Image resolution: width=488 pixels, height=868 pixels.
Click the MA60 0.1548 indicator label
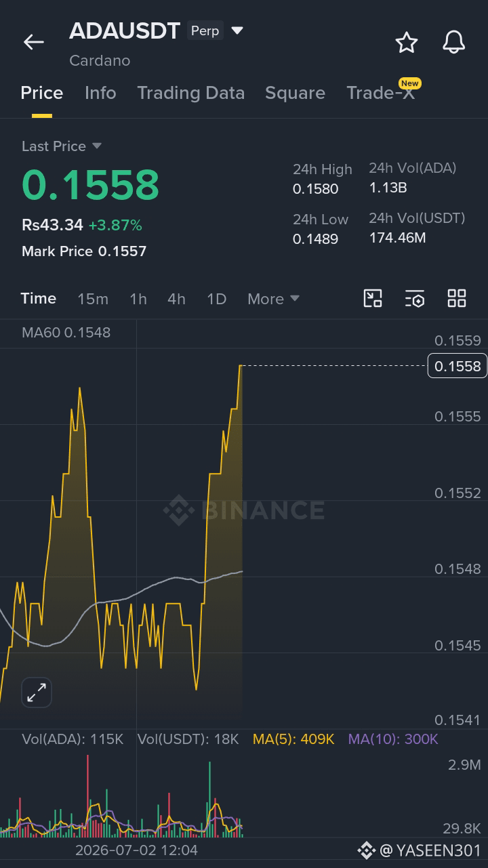66,333
